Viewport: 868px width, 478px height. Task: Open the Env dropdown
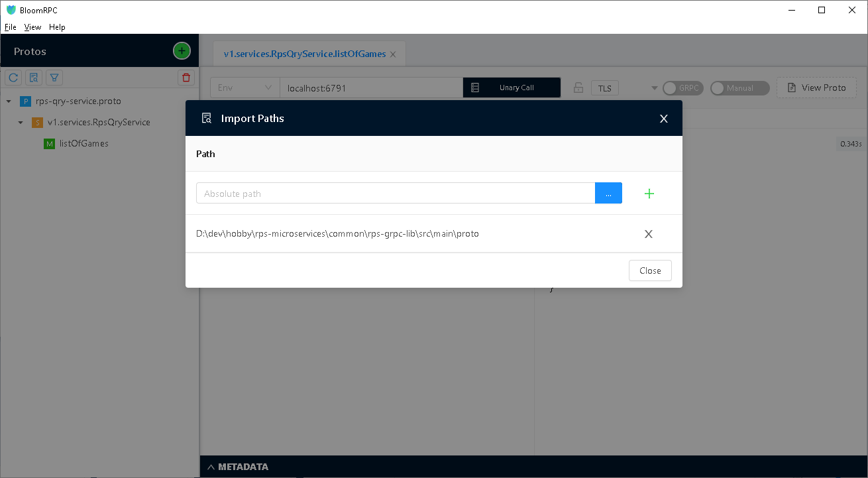click(244, 88)
